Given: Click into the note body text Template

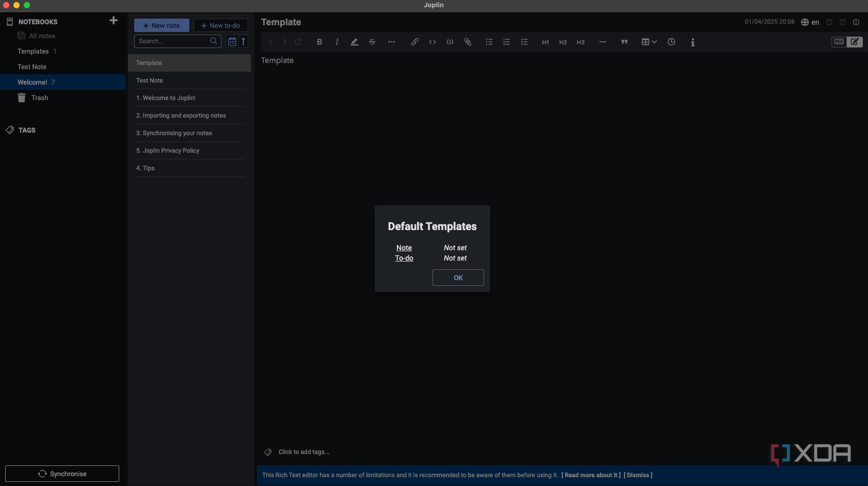Looking at the screenshot, I should coord(277,60).
